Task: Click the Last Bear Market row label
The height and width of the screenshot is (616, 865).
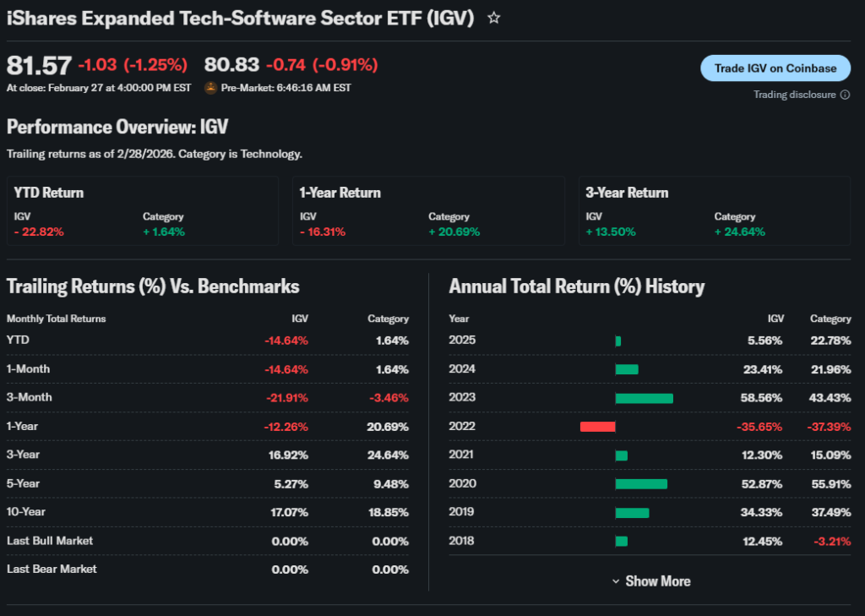Action: point(52,570)
